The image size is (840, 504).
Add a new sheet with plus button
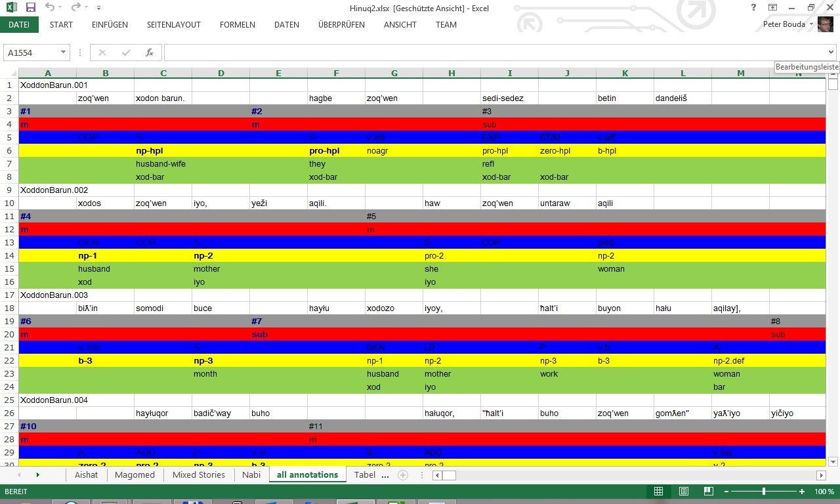(403, 475)
